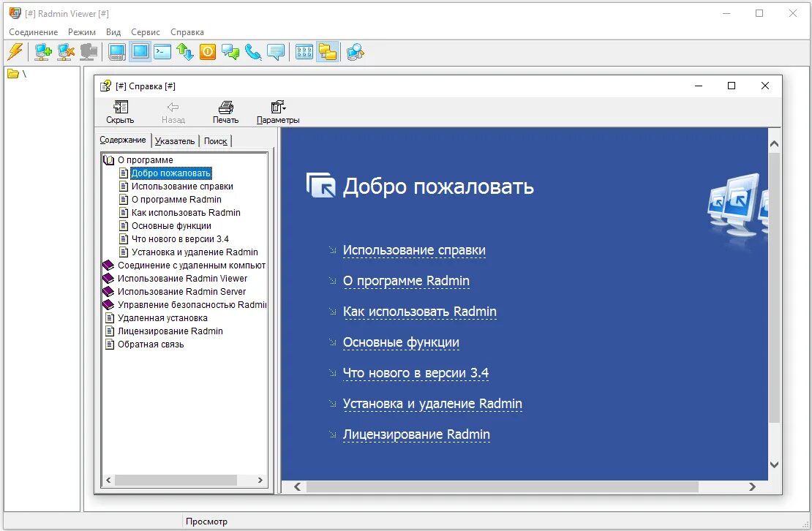
Task: Select the Voice Chat telephone icon
Action: tap(253, 52)
